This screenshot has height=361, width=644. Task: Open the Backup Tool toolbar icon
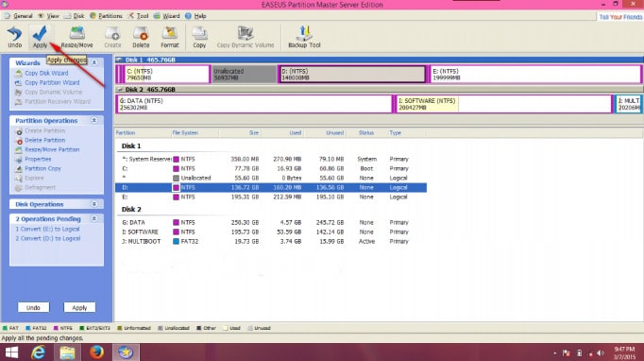pyautogui.click(x=304, y=37)
